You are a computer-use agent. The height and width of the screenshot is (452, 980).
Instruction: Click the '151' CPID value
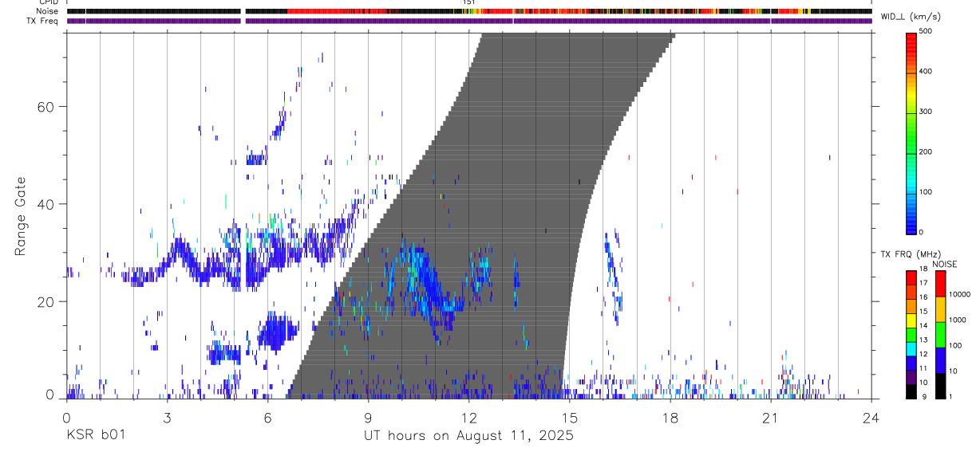coord(468,2)
